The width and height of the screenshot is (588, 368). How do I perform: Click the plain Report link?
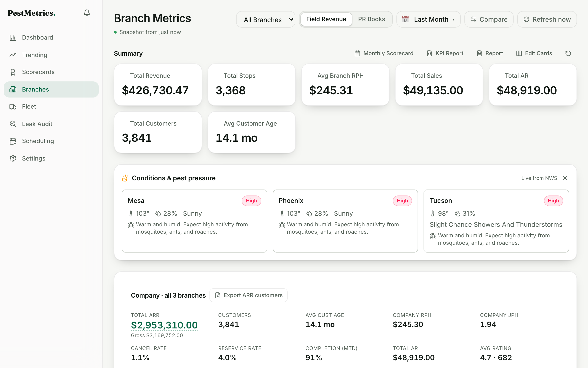(x=490, y=53)
